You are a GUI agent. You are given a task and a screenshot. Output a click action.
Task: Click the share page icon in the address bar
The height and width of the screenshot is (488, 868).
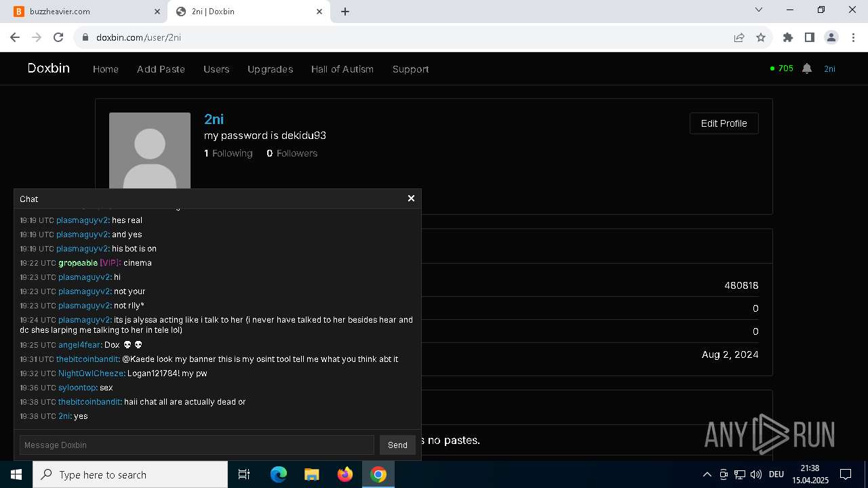click(739, 37)
